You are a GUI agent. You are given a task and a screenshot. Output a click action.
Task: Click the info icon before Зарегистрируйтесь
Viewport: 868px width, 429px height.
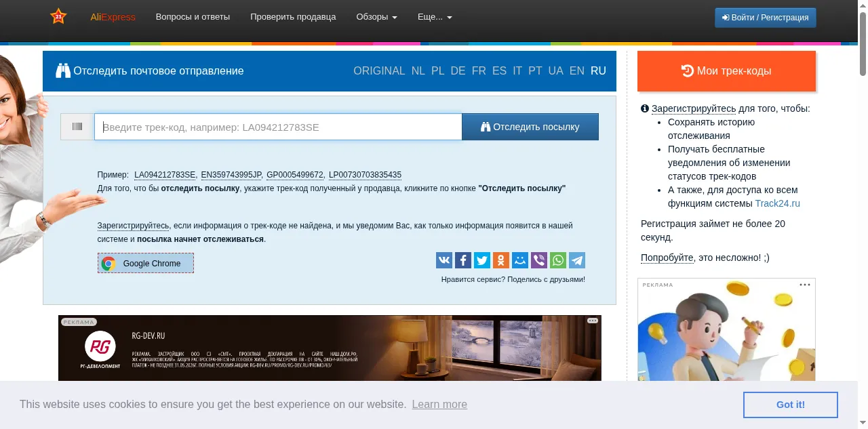645,108
